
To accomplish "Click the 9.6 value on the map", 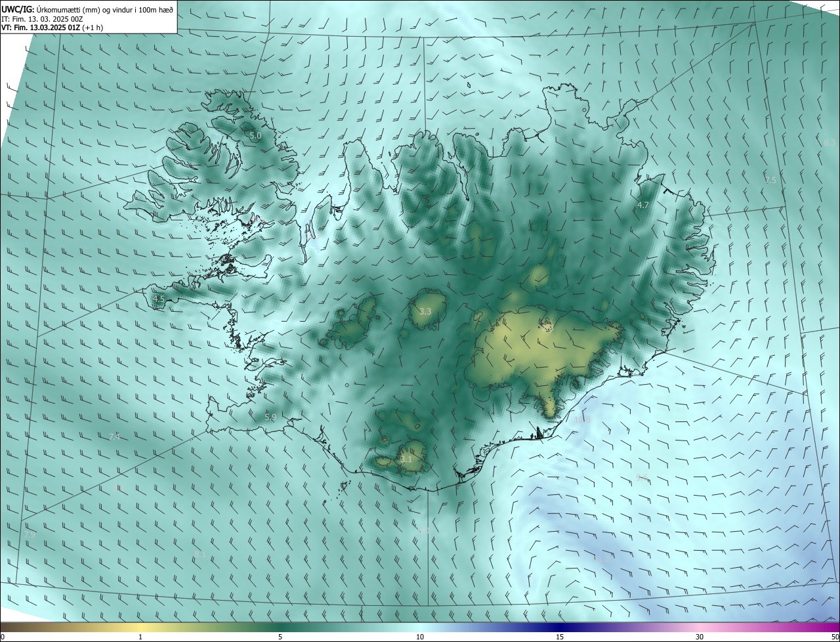I will click(642, 478).
